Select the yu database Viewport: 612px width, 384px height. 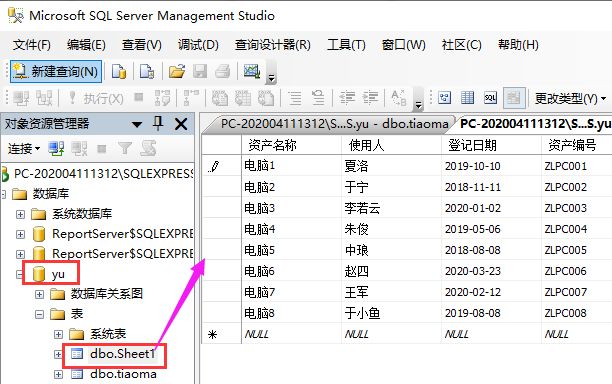point(58,274)
